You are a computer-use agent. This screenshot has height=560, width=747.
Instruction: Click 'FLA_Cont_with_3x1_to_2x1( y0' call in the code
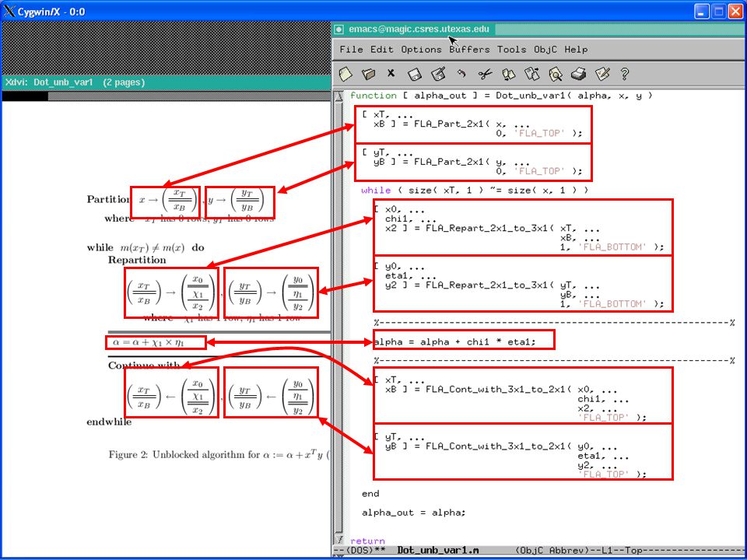(507, 446)
